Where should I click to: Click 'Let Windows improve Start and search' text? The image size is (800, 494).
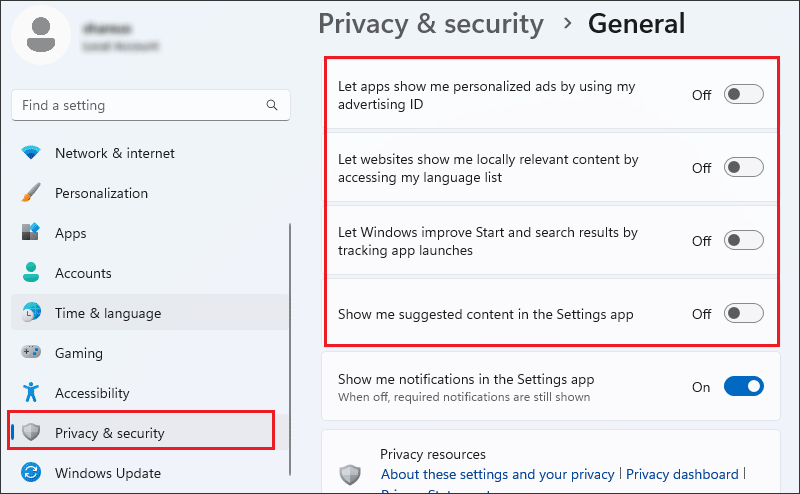488,241
